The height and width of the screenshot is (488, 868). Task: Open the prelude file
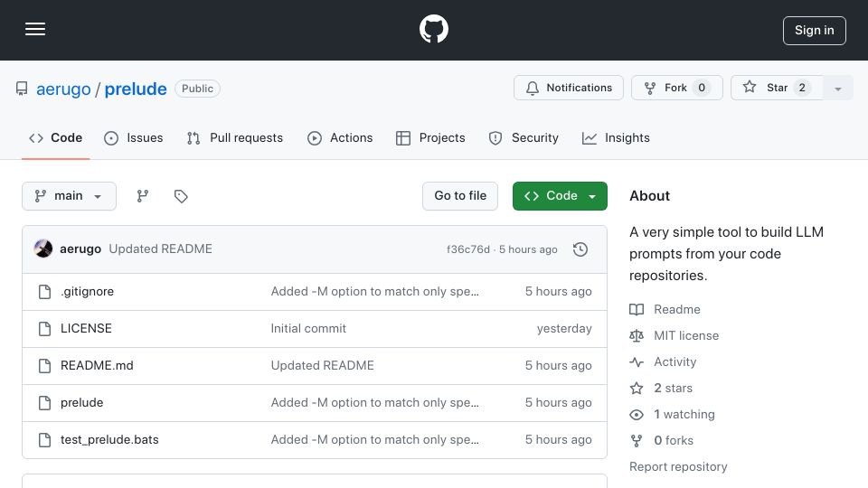pyautogui.click(x=82, y=403)
